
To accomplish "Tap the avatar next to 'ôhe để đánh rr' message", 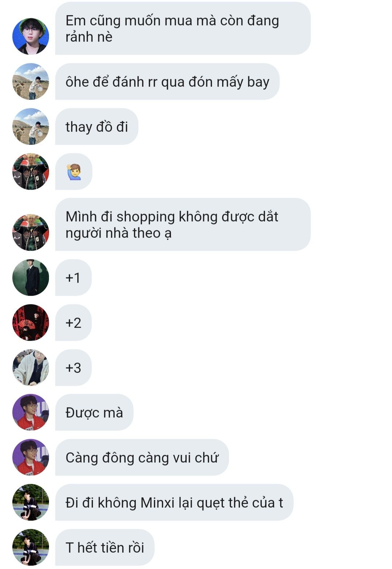I will click(30, 81).
